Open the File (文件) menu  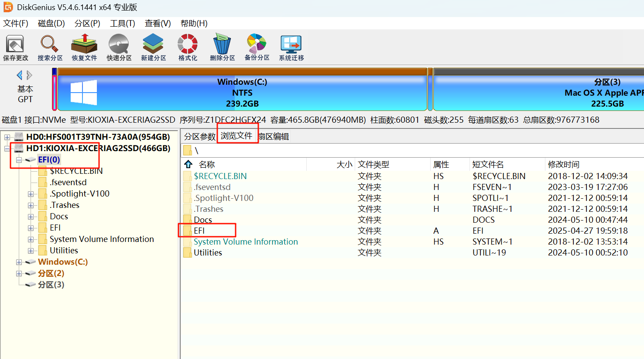16,23
